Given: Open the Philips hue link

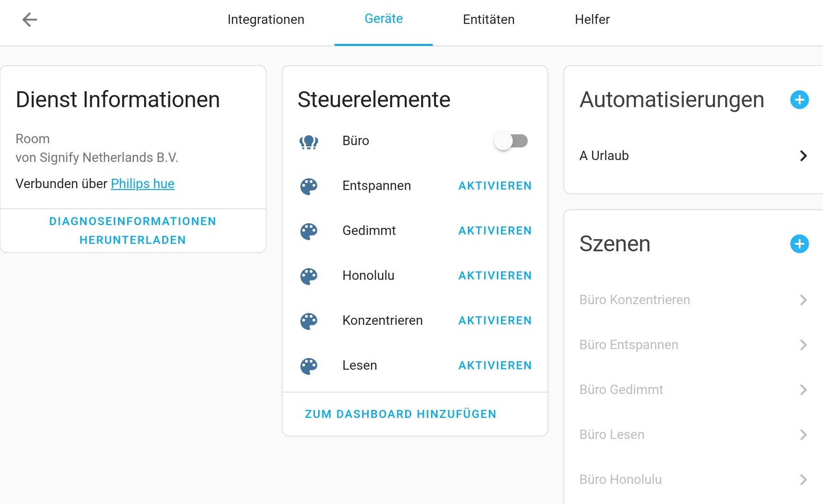Looking at the screenshot, I should 142,184.
